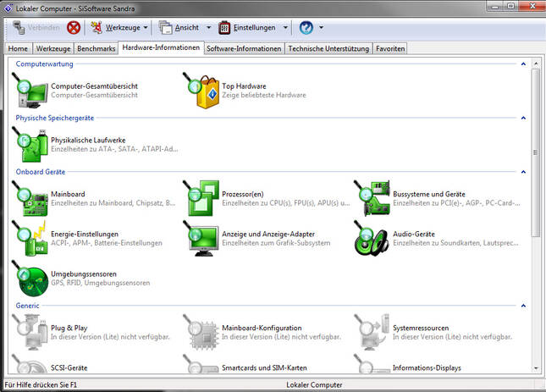Switch to the Benchmarks tab
This screenshot has width=546, height=392.
[x=96, y=49]
